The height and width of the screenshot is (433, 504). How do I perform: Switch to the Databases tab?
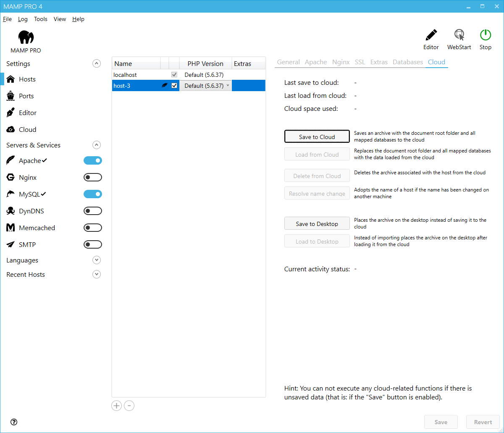pyautogui.click(x=408, y=62)
